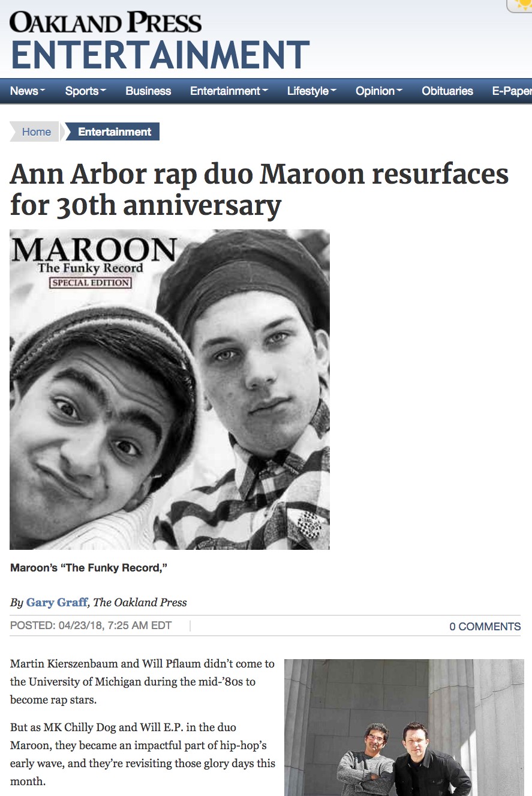532x796 pixels.
Task: Click the Home breadcrumb
Action: click(x=35, y=132)
